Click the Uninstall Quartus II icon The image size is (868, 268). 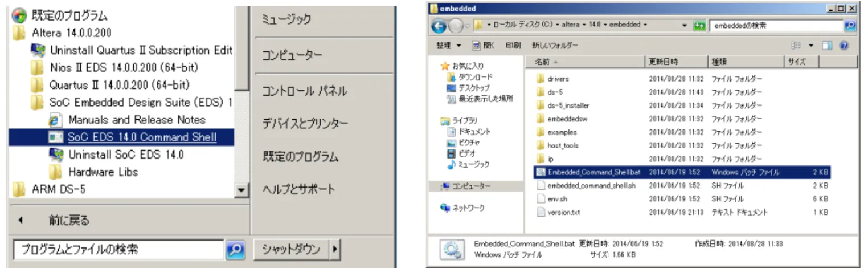38,50
